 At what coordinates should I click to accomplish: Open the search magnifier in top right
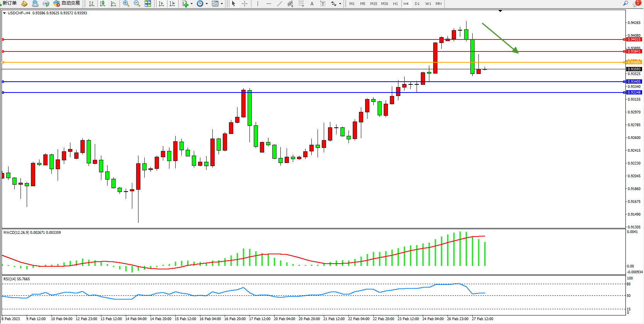pyautogui.click(x=625, y=3)
